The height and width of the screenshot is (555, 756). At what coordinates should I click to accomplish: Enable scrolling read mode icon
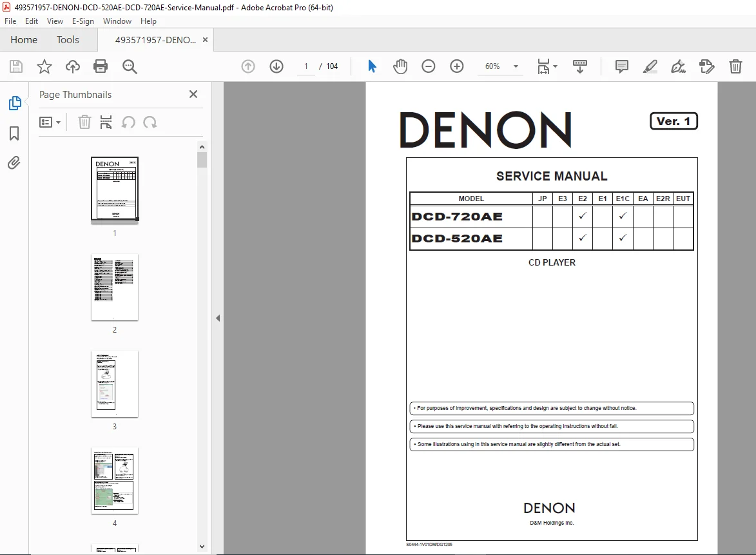click(579, 66)
